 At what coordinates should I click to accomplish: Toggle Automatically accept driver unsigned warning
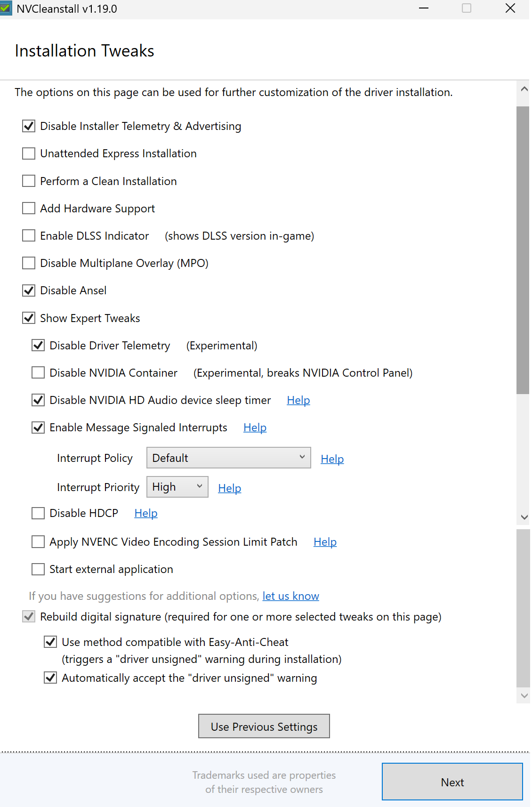click(50, 678)
